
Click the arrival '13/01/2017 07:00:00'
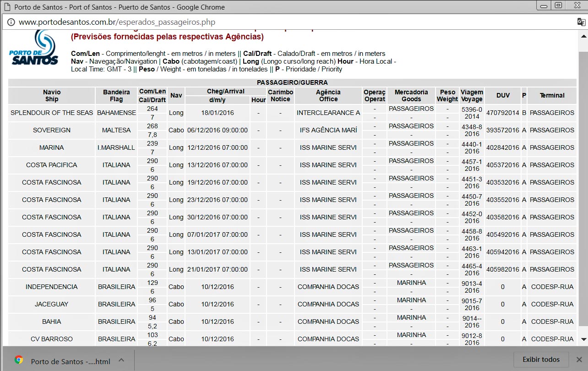coord(218,252)
